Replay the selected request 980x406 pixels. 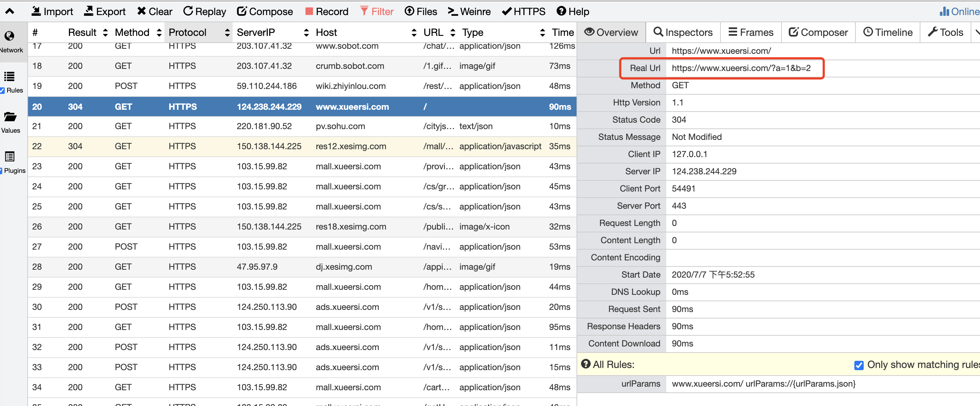click(204, 11)
